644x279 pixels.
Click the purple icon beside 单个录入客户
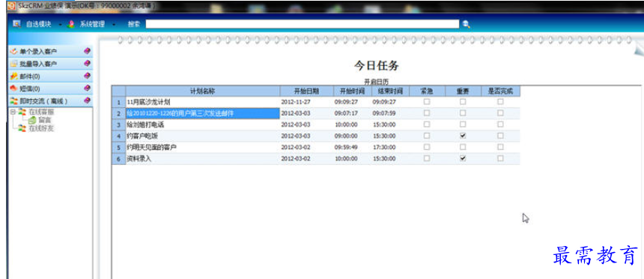[87, 52]
